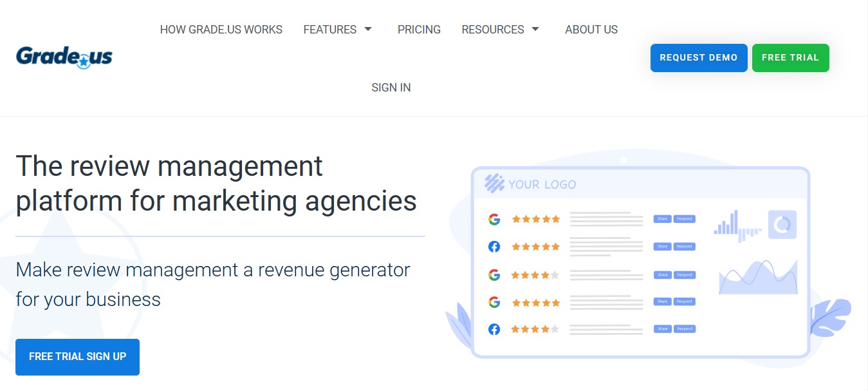Open the FEATURES dropdown

(338, 29)
